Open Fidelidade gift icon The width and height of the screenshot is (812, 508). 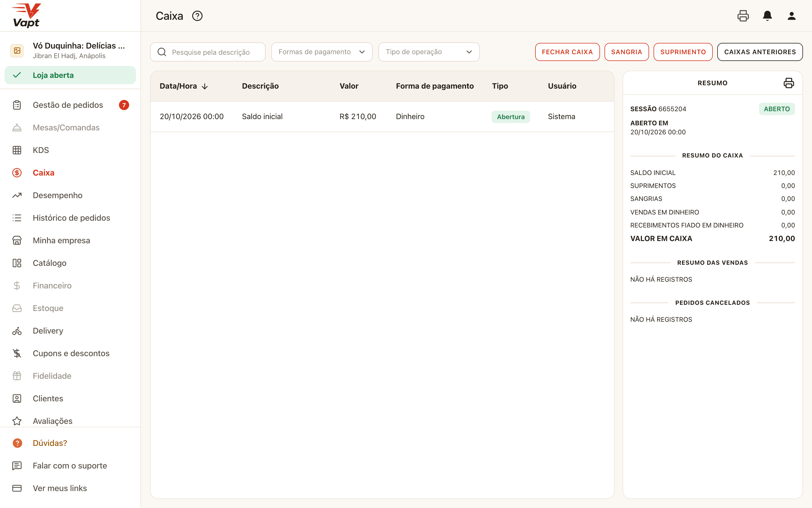click(17, 376)
